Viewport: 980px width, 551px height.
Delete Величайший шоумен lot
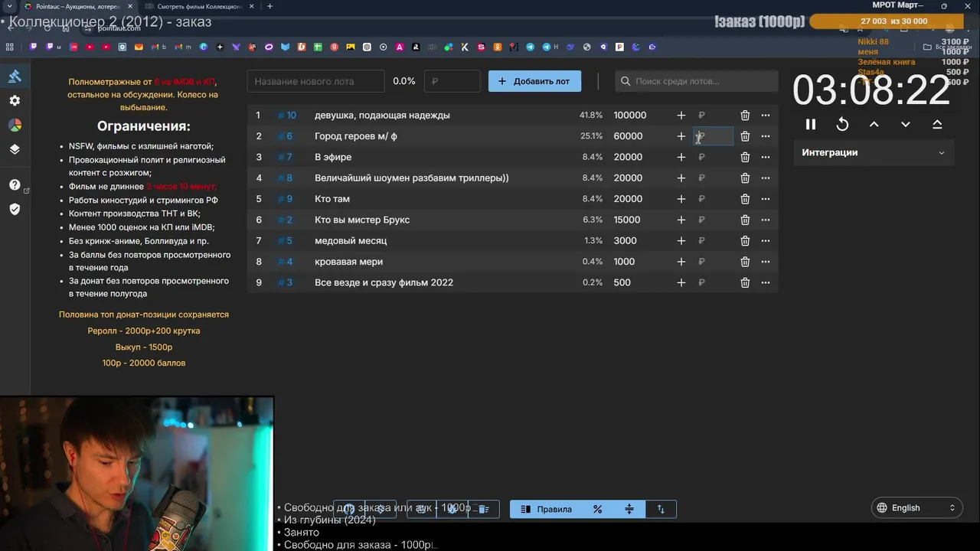[x=745, y=178]
